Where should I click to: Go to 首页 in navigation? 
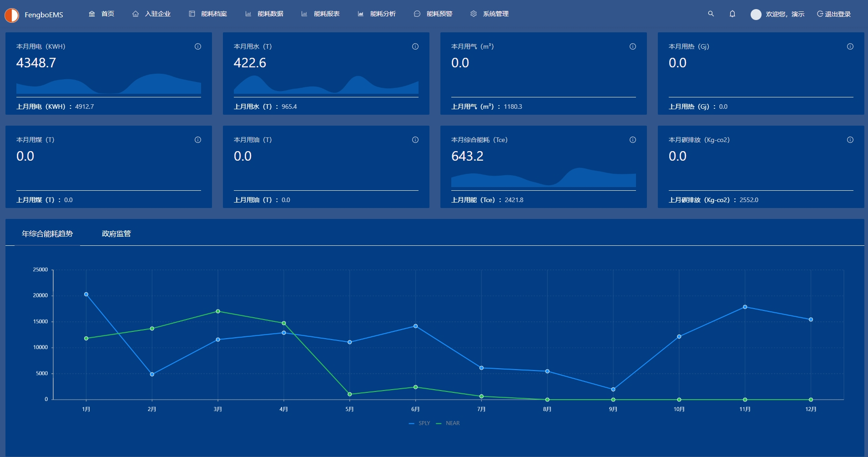click(101, 14)
